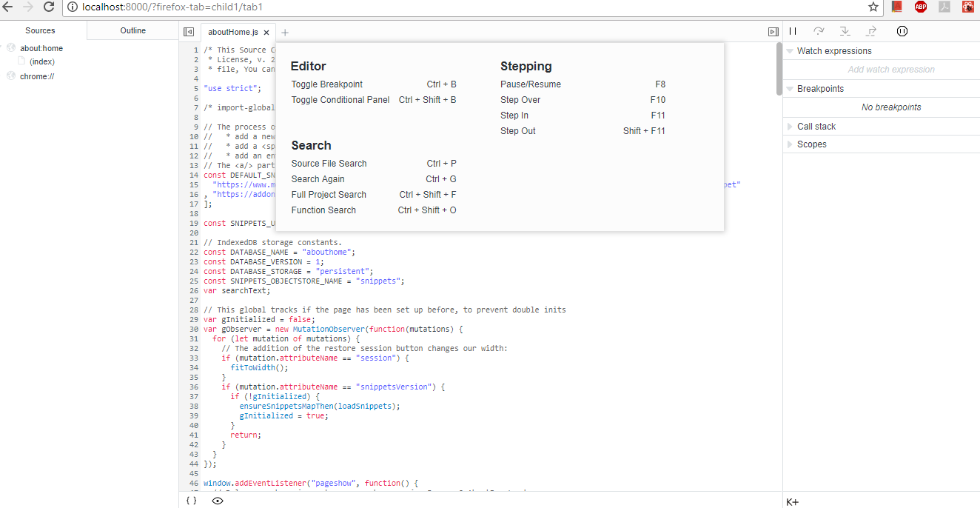This screenshot has width=980, height=508.
Task: Click the Source File Search shortcut entry
Action: coord(374,164)
